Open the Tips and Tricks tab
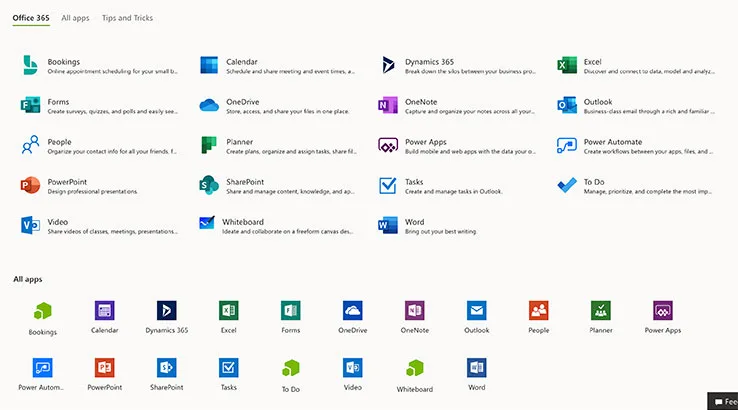738x410 pixels. click(x=127, y=18)
